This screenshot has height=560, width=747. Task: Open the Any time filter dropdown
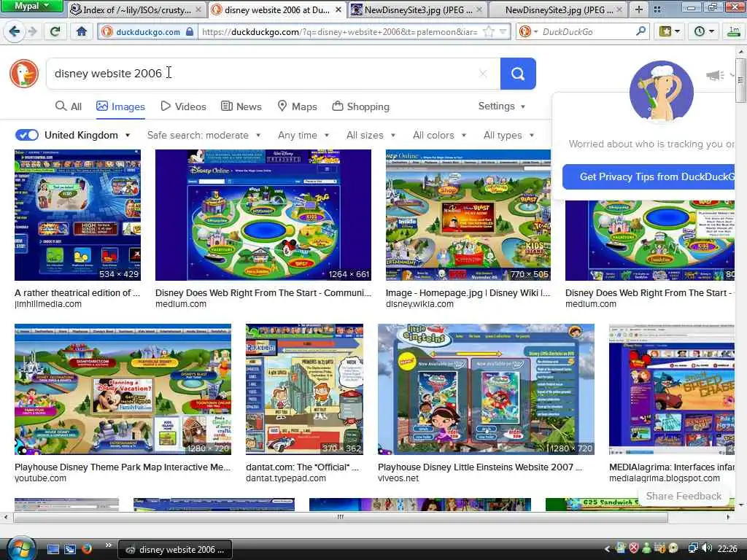tap(303, 135)
